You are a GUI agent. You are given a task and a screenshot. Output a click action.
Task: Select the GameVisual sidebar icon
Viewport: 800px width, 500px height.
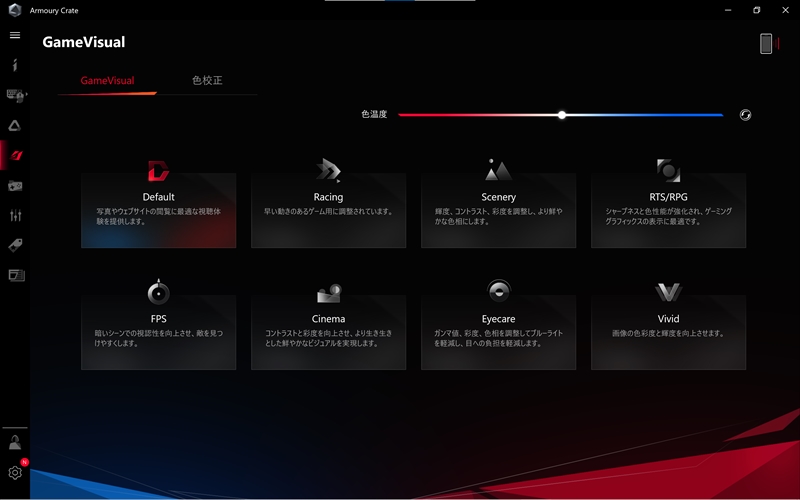tap(16, 155)
